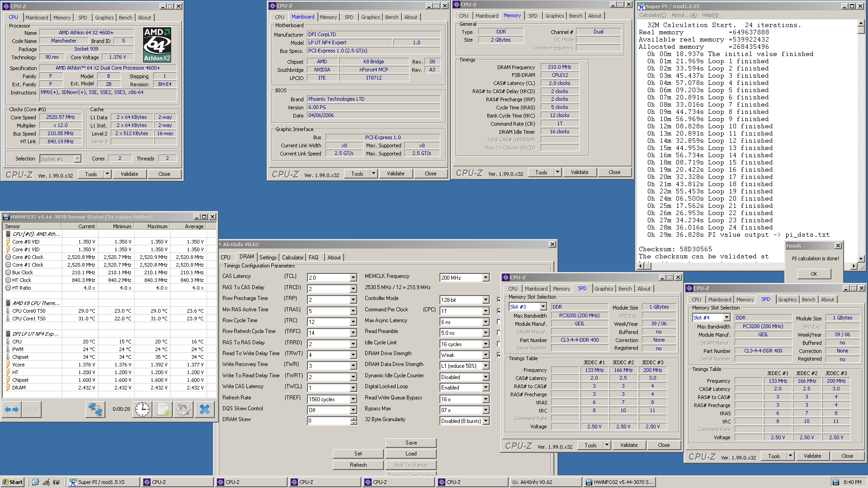Click HWiNFO expand columns blue arrows icon
The image size is (868, 488).
pos(12,409)
